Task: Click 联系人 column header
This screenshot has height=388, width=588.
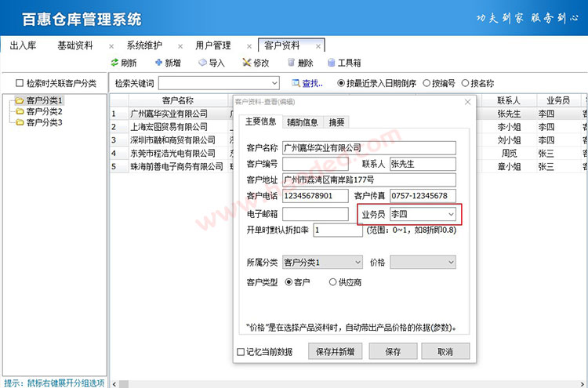Action: (509, 100)
